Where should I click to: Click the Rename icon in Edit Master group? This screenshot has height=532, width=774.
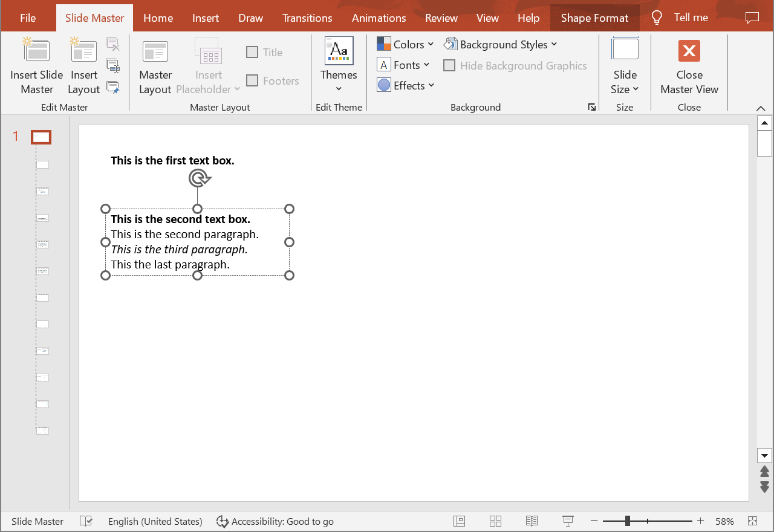point(112,65)
